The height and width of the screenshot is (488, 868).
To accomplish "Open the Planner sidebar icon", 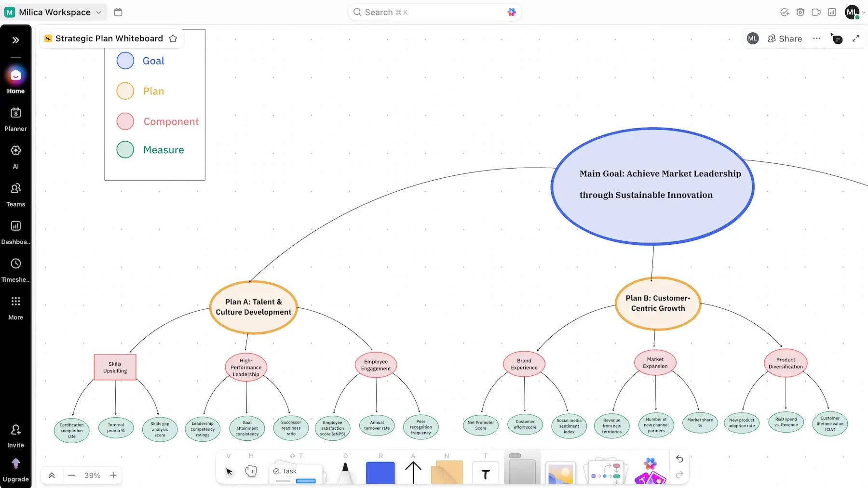I will tap(15, 119).
